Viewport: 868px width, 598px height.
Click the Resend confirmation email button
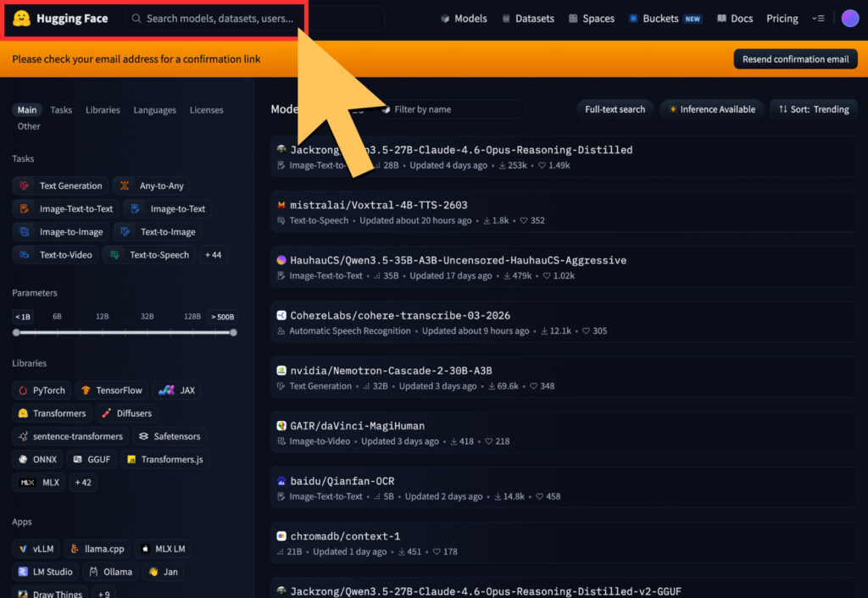pyautogui.click(x=795, y=59)
